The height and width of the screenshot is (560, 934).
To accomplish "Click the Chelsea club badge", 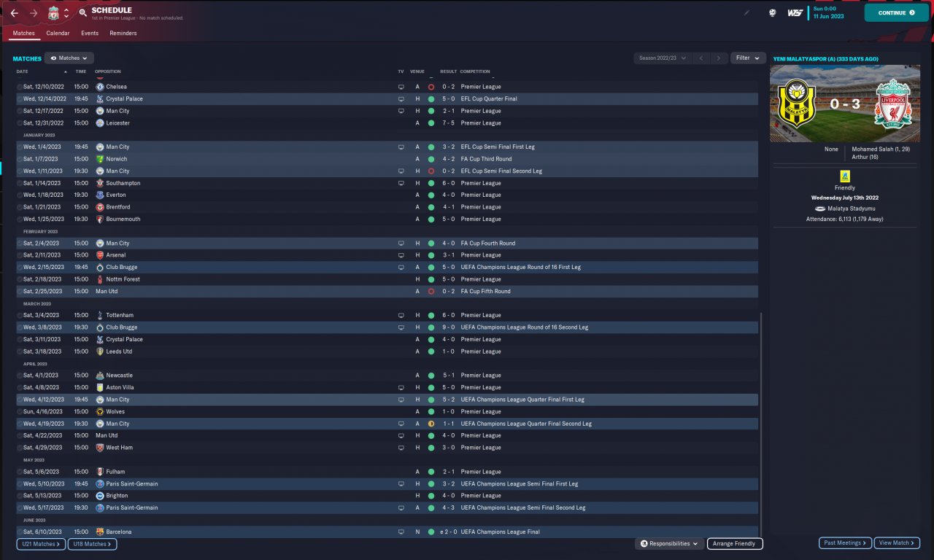I will click(x=100, y=87).
